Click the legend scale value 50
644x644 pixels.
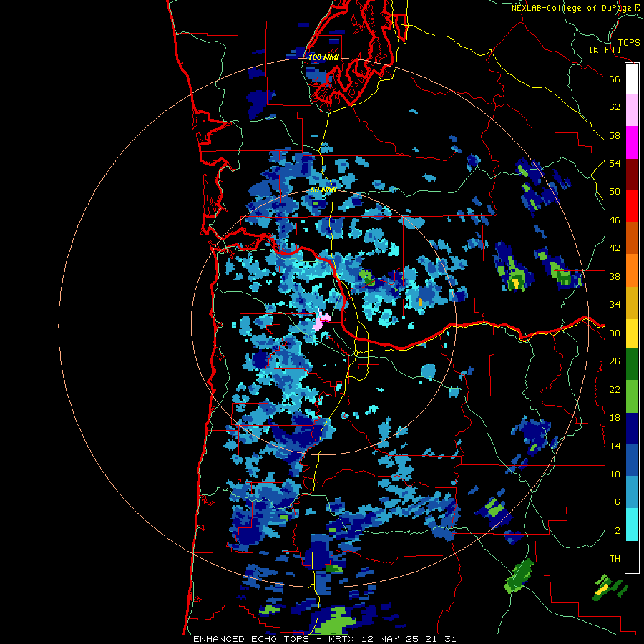615,192
